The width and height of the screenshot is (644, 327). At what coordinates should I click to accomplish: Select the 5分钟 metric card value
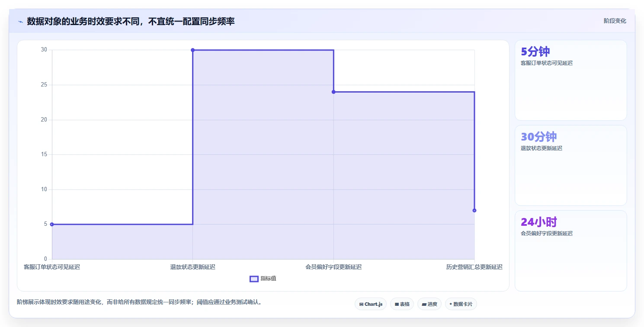(535, 51)
